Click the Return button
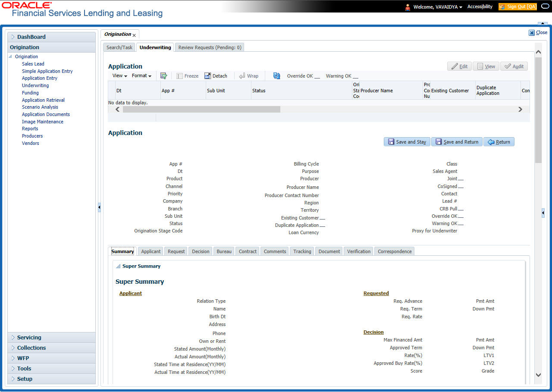The height and width of the screenshot is (392, 552). point(499,142)
